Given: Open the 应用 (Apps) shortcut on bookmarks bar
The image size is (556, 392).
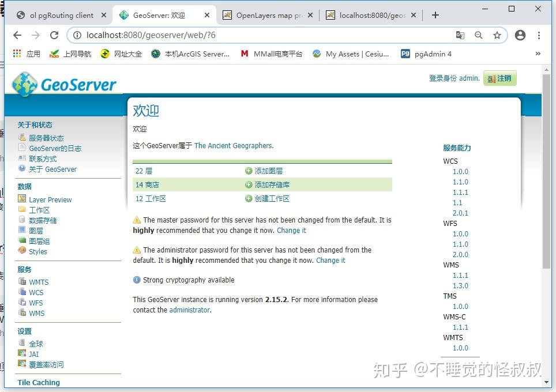Looking at the screenshot, I should 26,54.
